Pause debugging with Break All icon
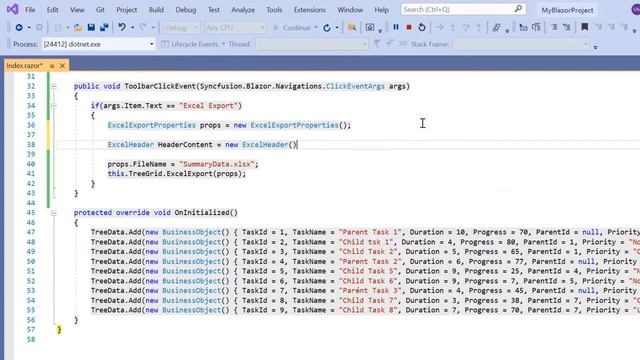Screen dimensions: 640x360 (396, 27)
